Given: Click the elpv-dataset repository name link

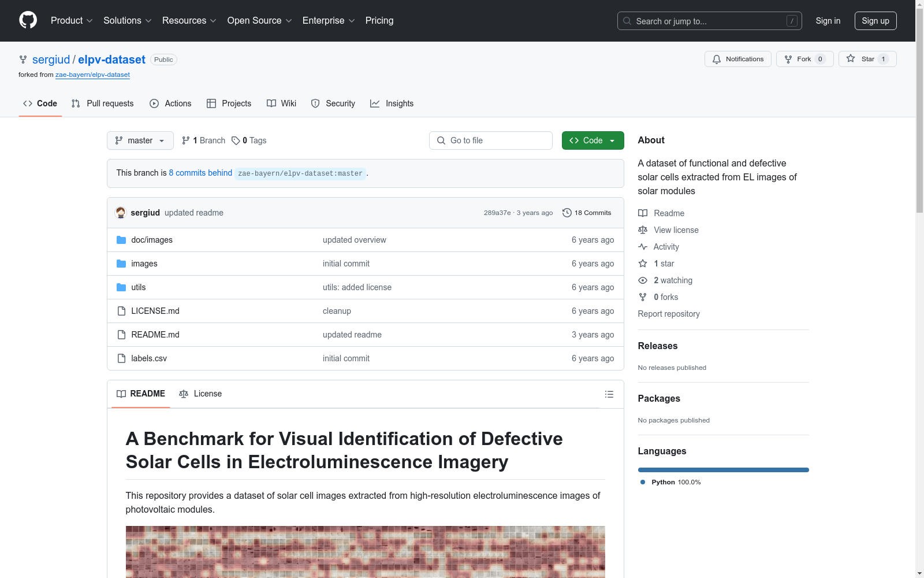Looking at the screenshot, I should [x=111, y=60].
